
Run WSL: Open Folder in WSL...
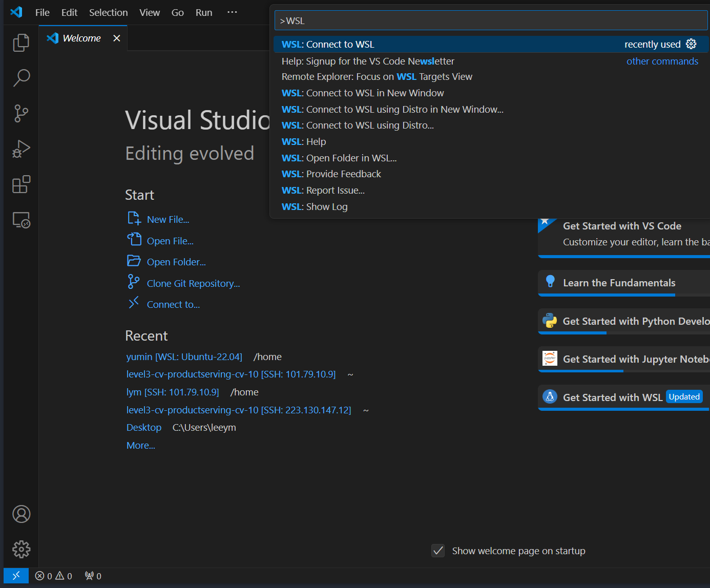click(x=491, y=158)
